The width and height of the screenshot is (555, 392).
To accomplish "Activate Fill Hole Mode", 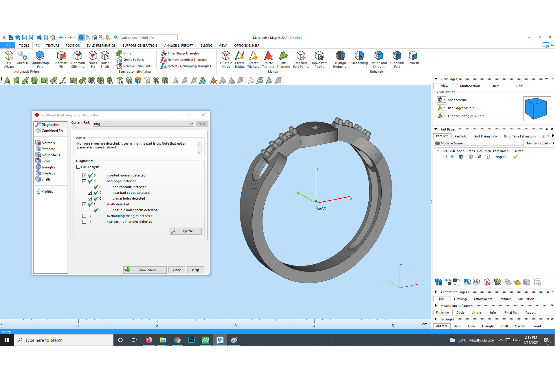I will [x=226, y=59].
